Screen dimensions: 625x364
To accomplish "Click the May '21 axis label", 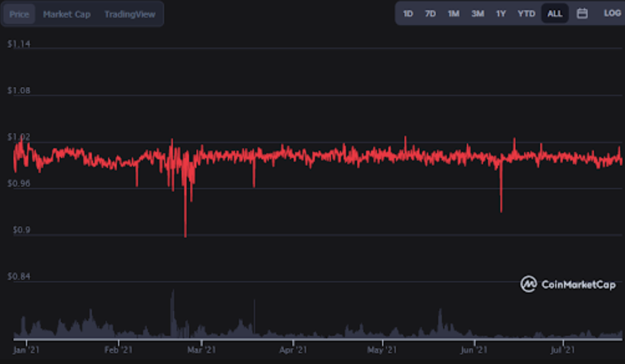I will (x=382, y=349).
